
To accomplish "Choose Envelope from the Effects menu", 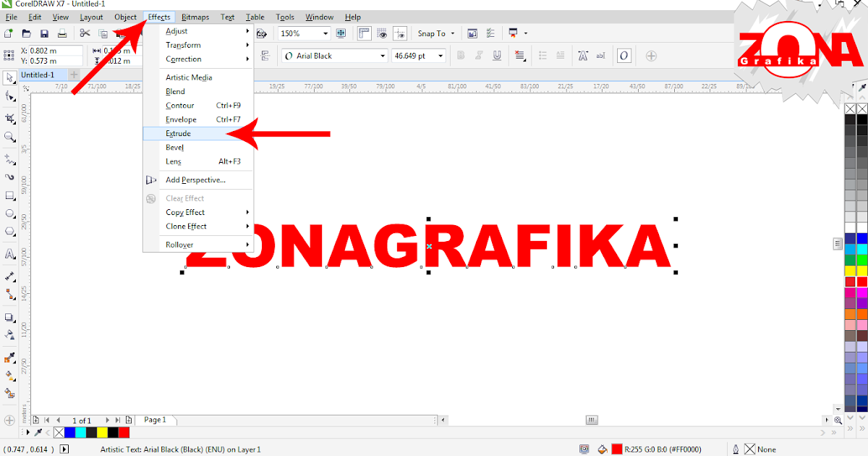I will click(x=198, y=119).
